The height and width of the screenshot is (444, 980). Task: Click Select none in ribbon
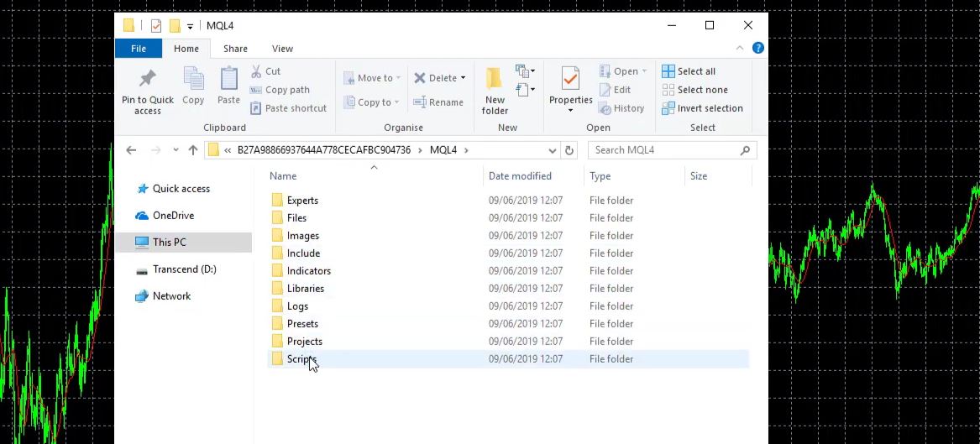point(694,90)
